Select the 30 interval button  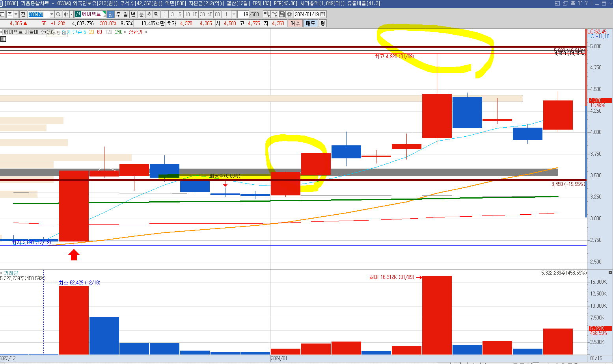[x=202, y=14]
